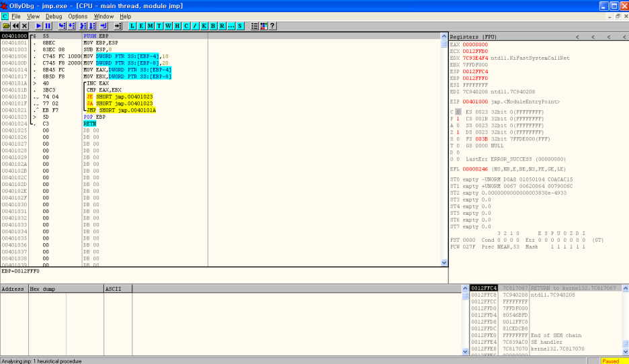The height and width of the screenshot is (364, 629).
Task: Select the JMP SHORT jmp.0040101A instruction
Action: coord(121,110)
